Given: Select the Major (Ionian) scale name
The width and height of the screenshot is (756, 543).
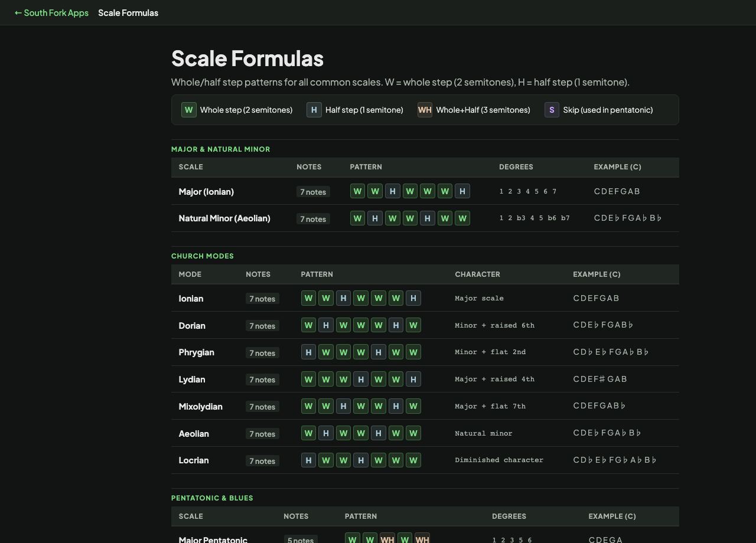Looking at the screenshot, I should 206,191.
